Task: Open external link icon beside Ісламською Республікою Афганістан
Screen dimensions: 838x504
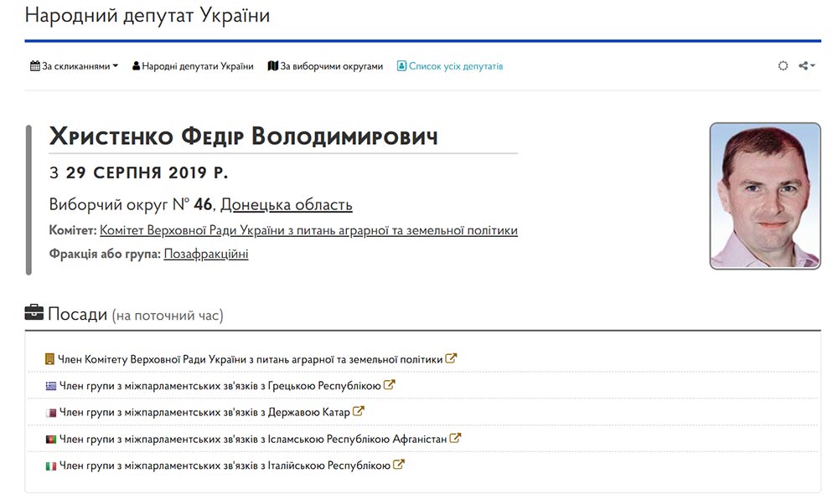Action: click(x=455, y=438)
